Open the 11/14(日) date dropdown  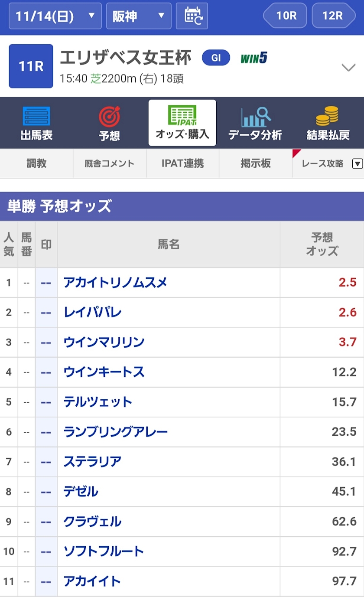55,16
